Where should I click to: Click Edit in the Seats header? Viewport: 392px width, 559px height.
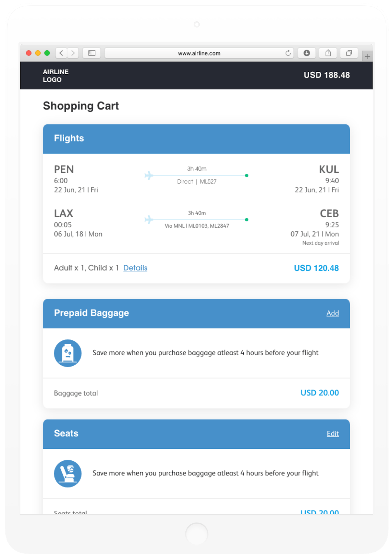333,433
